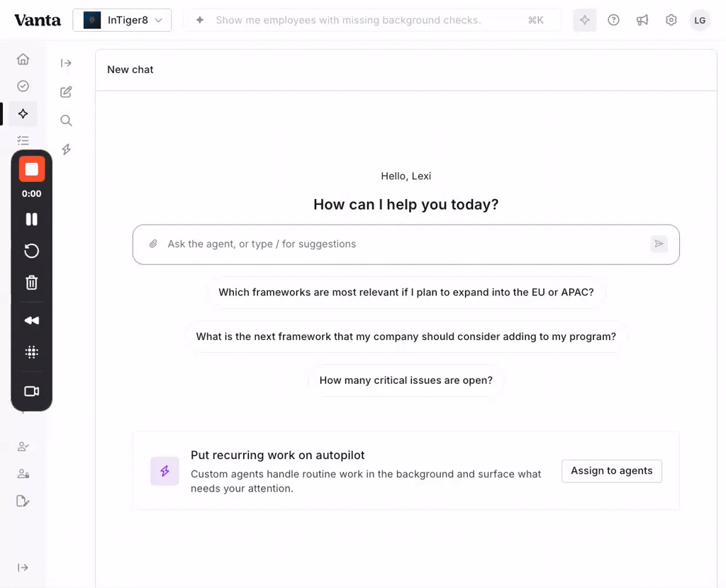This screenshot has height=588, width=726.
Task: Open the checkmark circle sidebar icon
Action: point(23,86)
